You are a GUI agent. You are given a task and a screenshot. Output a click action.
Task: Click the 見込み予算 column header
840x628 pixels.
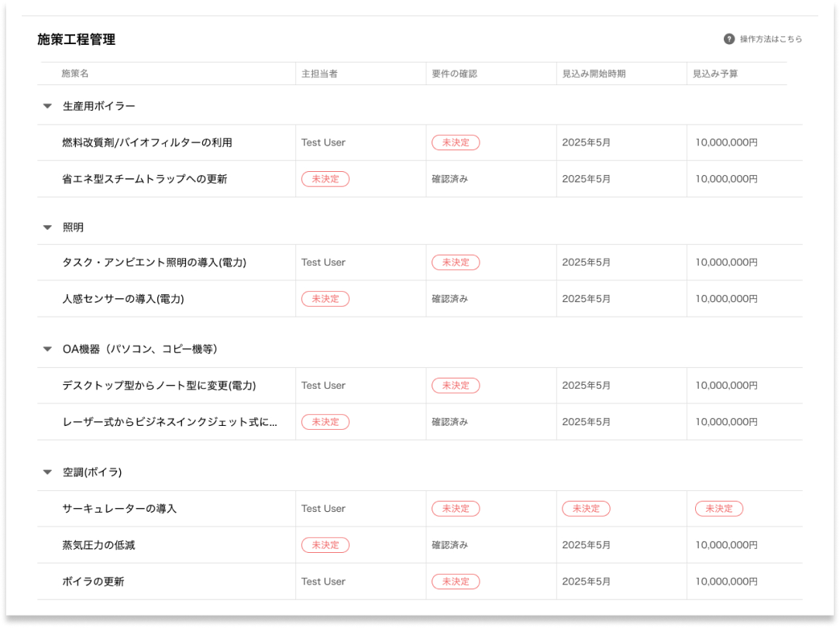coord(715,74)
